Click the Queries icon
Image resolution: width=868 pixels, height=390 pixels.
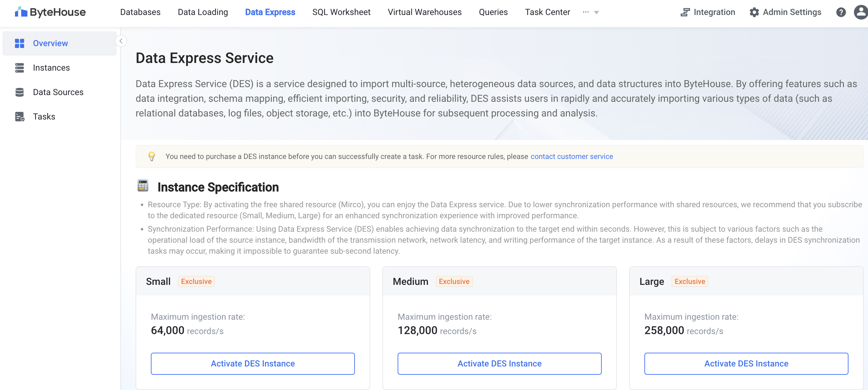pyautogui.click(x=493, y=12)
